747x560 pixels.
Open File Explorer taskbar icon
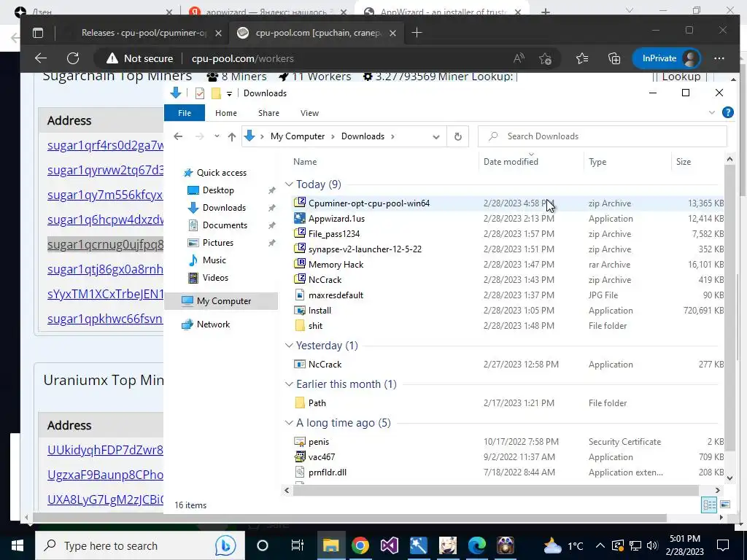(x=330, y=545)
